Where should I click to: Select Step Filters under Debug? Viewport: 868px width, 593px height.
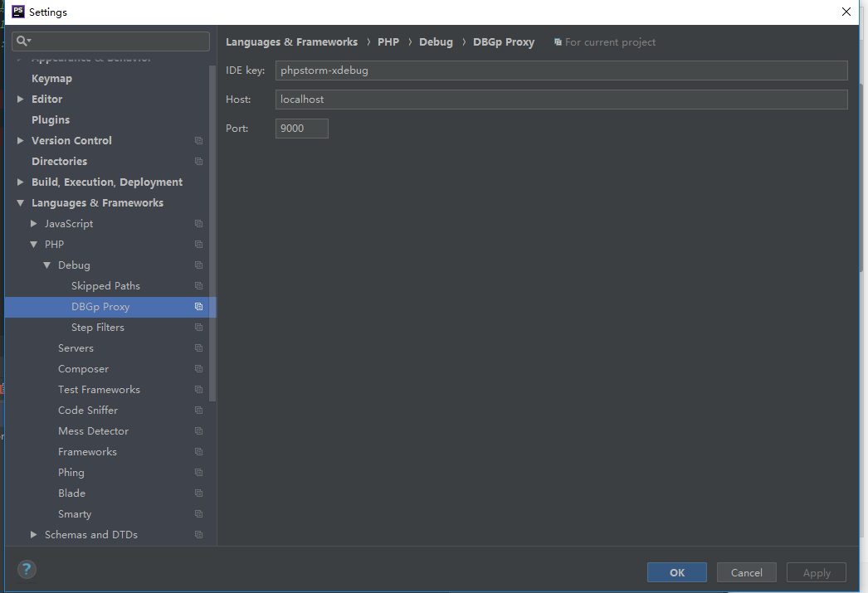[x=97, y=328]
